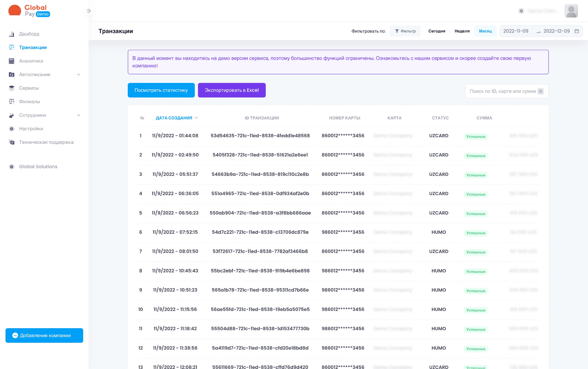
Task: Focus the search by ID input field
Action: tap(502, 91)
